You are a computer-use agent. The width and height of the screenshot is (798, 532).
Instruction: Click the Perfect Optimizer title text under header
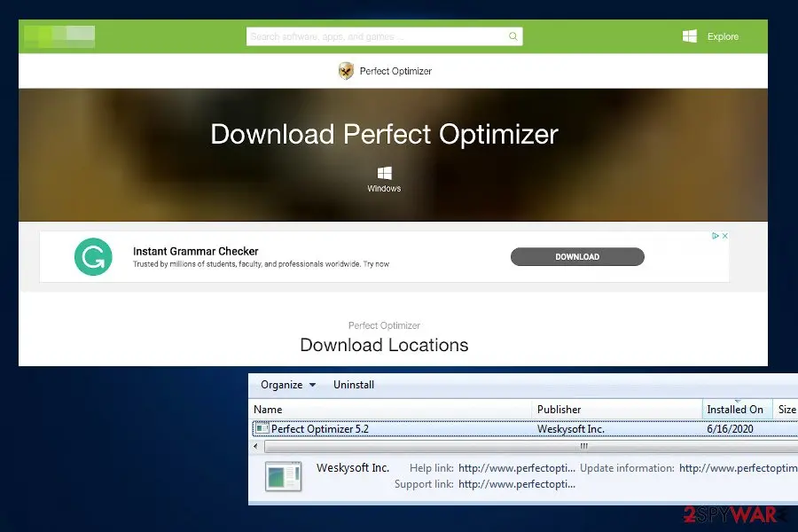pos(395,71)
